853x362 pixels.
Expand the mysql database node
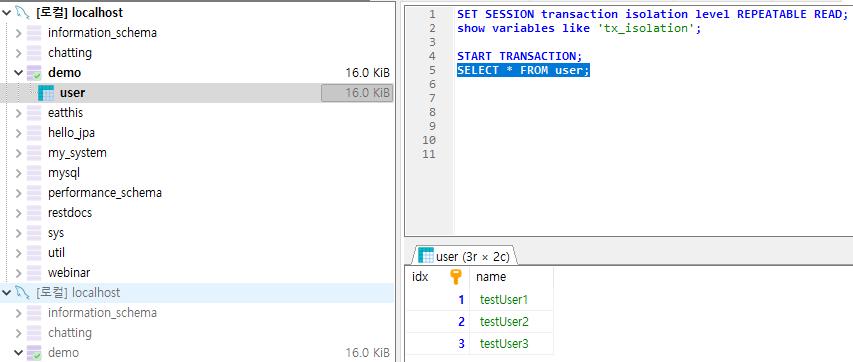pos(18,173)
